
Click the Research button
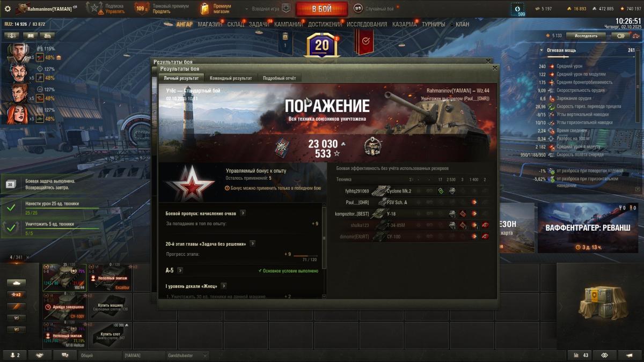pyautogui.click(x=586, y=35)
